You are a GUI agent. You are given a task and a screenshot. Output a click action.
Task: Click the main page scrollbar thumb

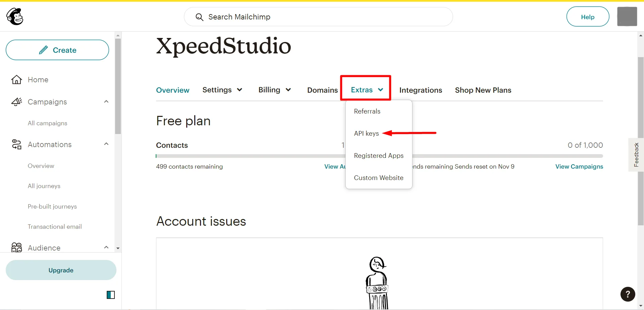click(641, 141)
